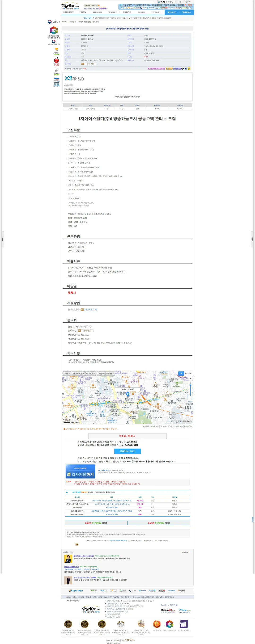Zoom in the map with plus button

point(190,379)
